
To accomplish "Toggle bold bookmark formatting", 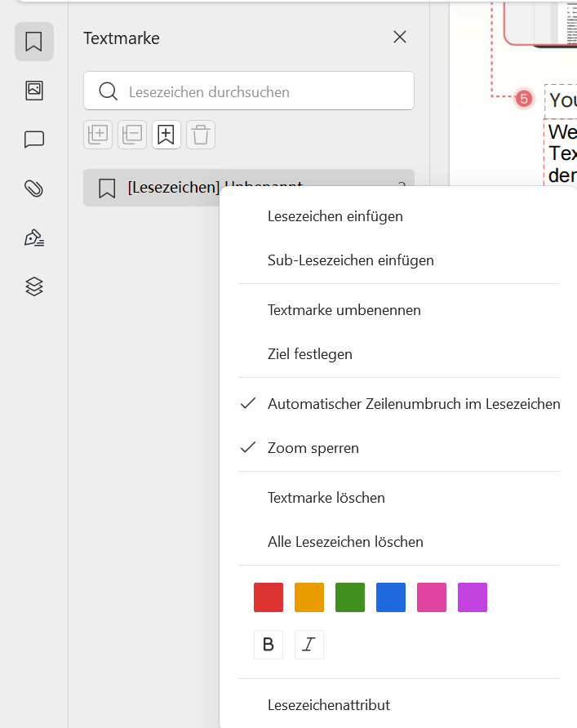I will (268, 644).
